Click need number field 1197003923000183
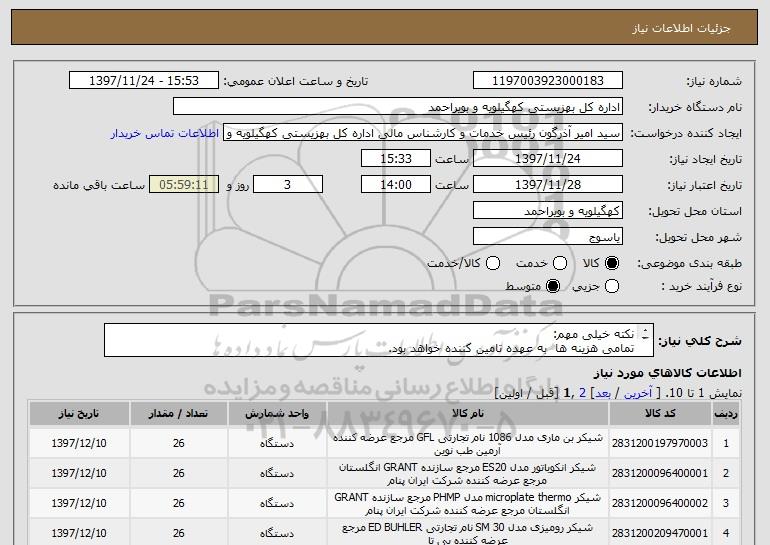 [x=548, y=81]
